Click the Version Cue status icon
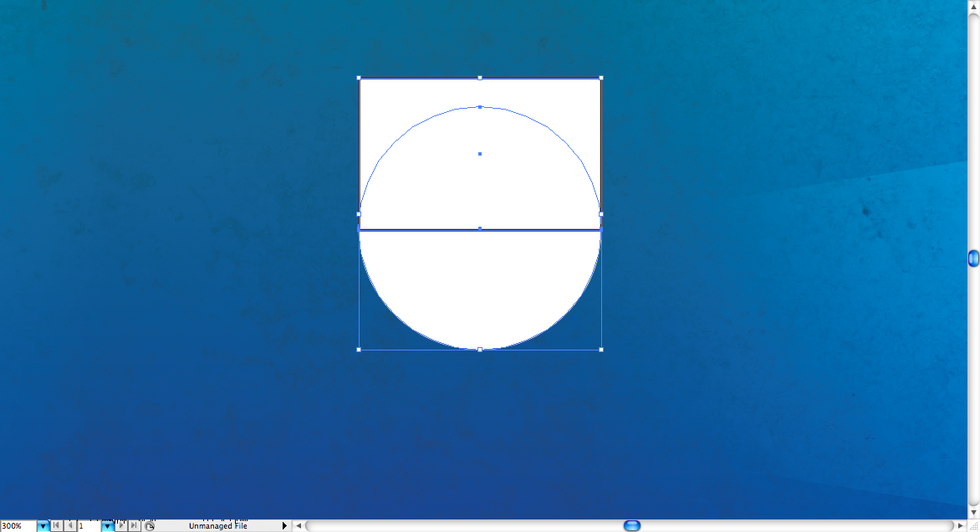The image size is (980, 532). click(150, 526)
